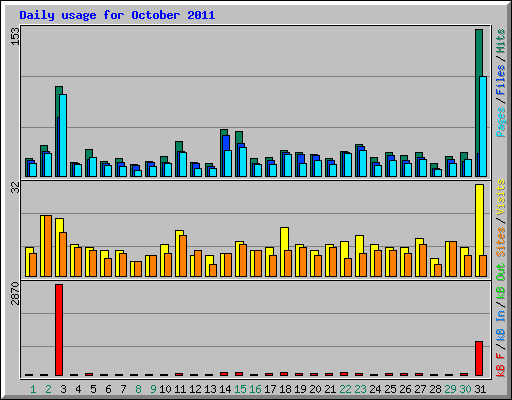Click the title "Daily usage for October 2011"
The image size is (512, 400).
117,16
